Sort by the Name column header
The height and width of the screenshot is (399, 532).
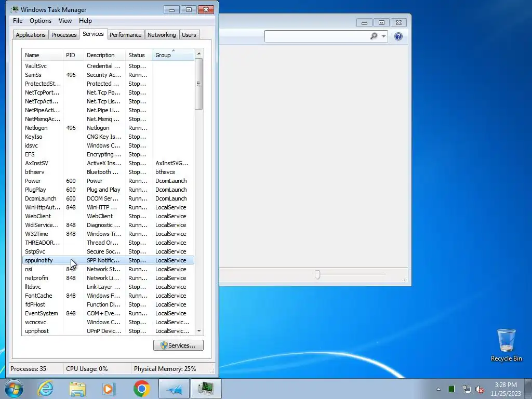(43, 55)
